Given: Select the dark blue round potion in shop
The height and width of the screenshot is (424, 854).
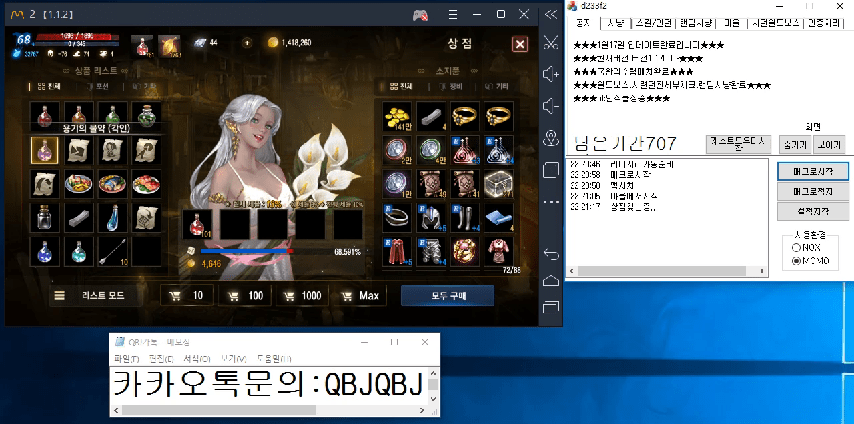Looking at the screenshot, I should (45, 252).
